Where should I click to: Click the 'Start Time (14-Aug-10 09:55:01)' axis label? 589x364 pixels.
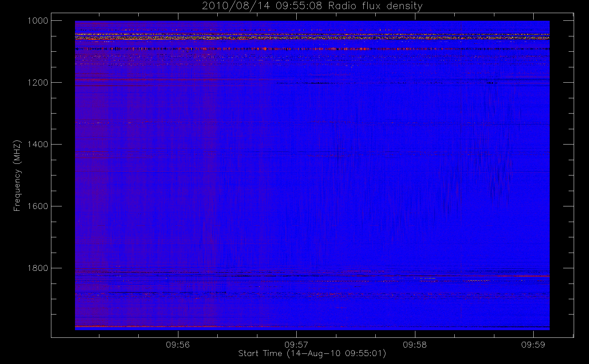(312, 353)
